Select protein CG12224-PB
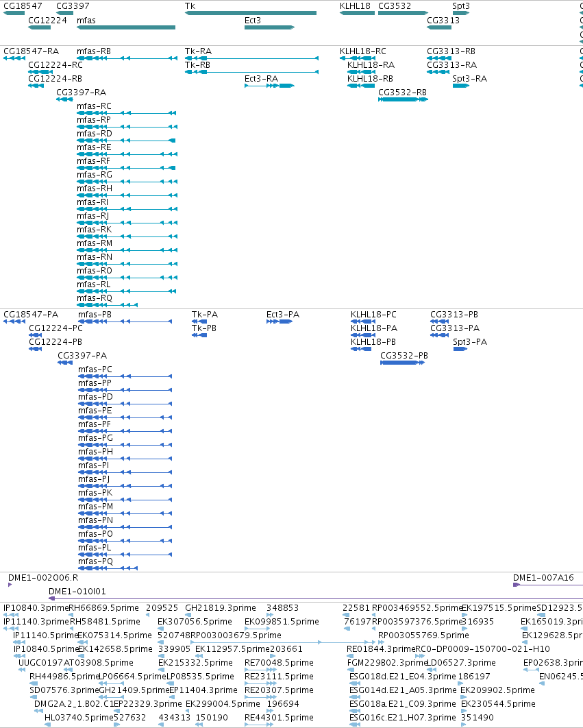 click(35, 349)
